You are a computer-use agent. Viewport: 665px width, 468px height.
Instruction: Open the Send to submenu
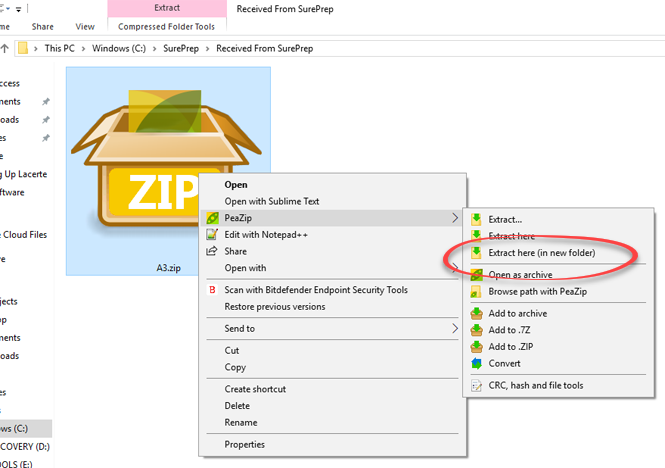coord(332,328)
